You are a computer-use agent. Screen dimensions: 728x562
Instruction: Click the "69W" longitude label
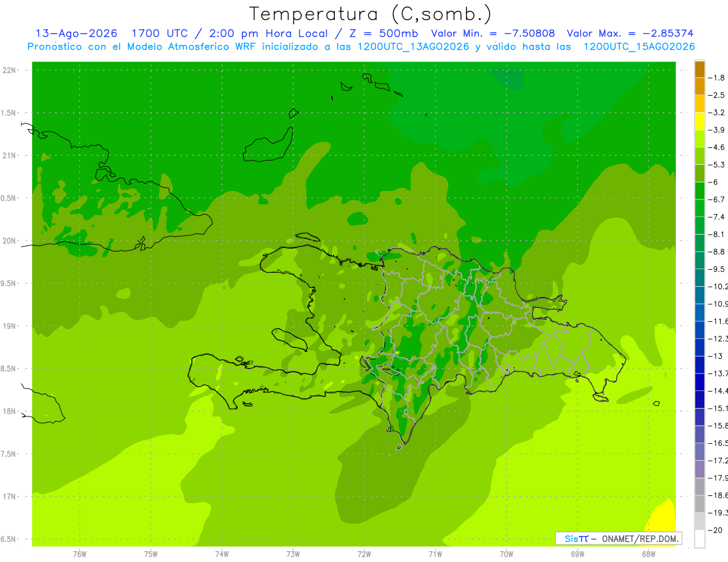click(578, 554)
